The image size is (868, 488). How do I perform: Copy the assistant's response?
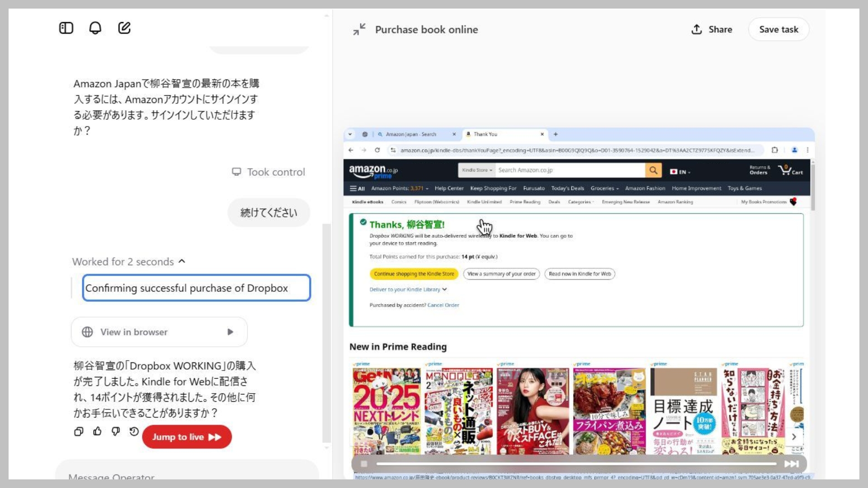tap(79, 432)
